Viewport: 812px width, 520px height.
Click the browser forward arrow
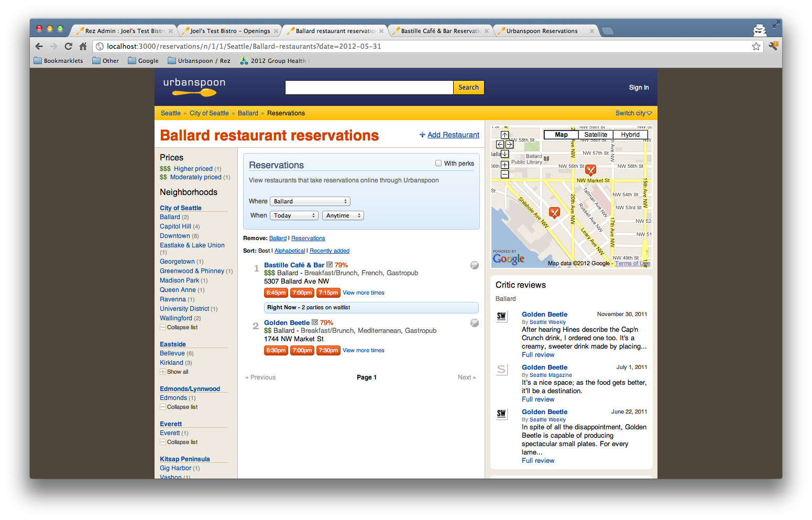pyautogui.click(x=53, y=46)
